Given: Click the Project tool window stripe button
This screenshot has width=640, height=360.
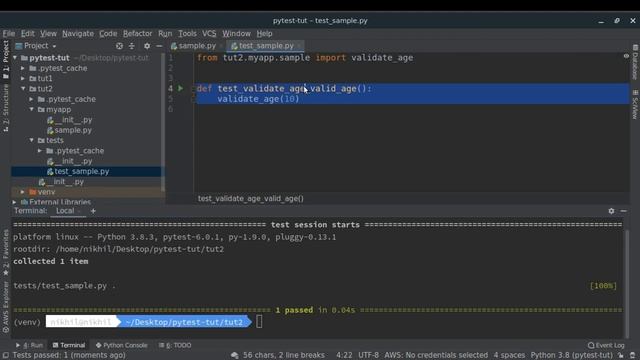Looking at the screenshot, I should 5,59.
